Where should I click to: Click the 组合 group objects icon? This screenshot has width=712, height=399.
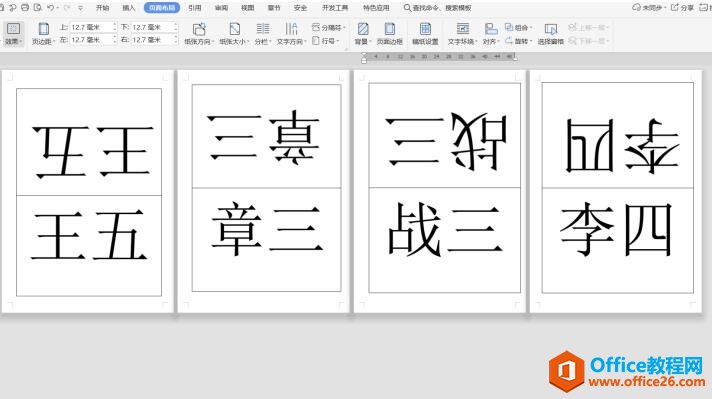509,27
